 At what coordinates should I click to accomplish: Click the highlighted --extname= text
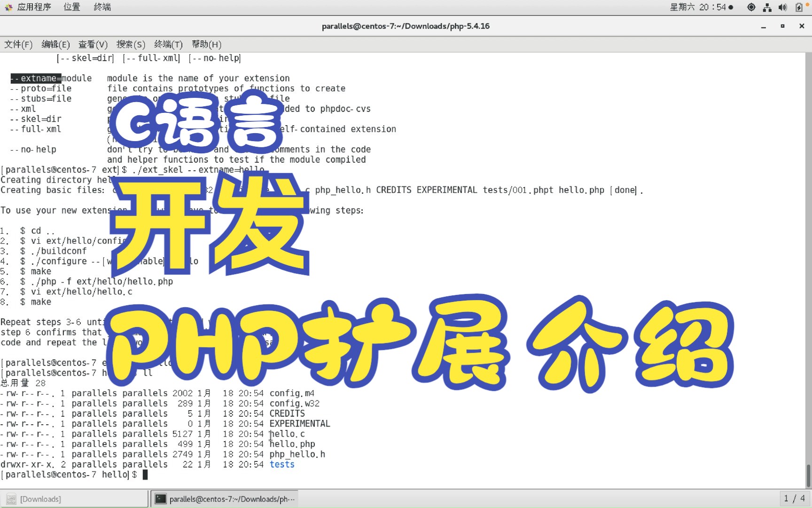click(36, 78)
